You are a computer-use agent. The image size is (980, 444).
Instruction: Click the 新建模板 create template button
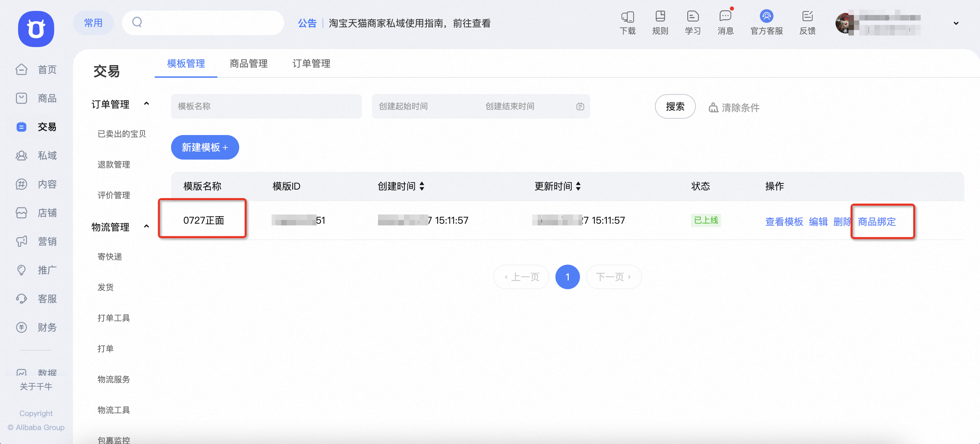tap(205, 147)
